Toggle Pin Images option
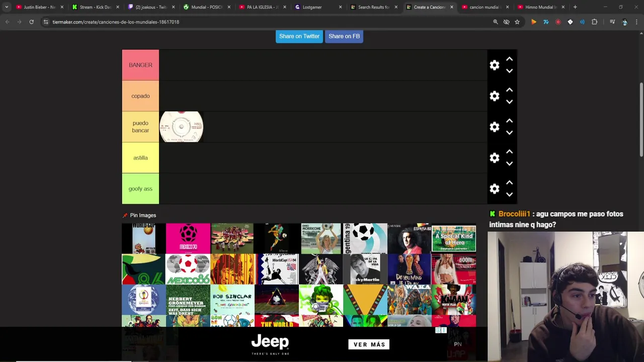644x362 pixels. pyautogui.click(x=139, y=215)
